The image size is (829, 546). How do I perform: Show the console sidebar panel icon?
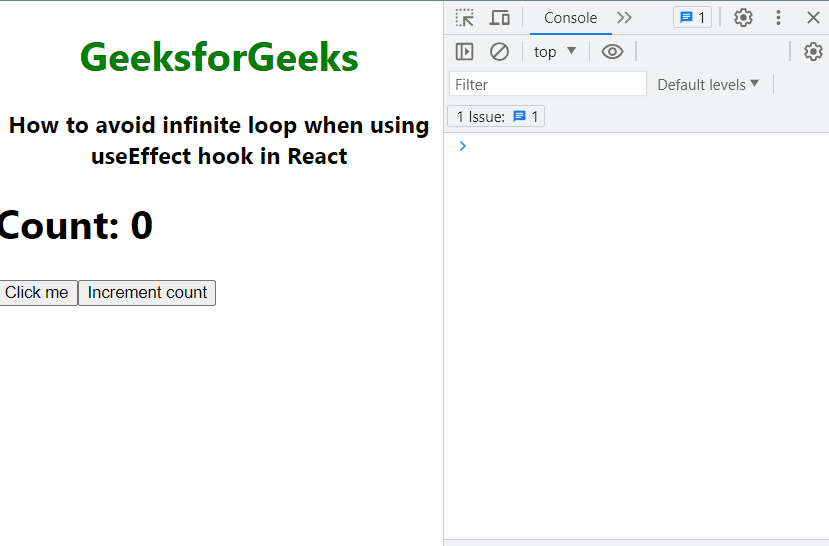coord(464,52)
